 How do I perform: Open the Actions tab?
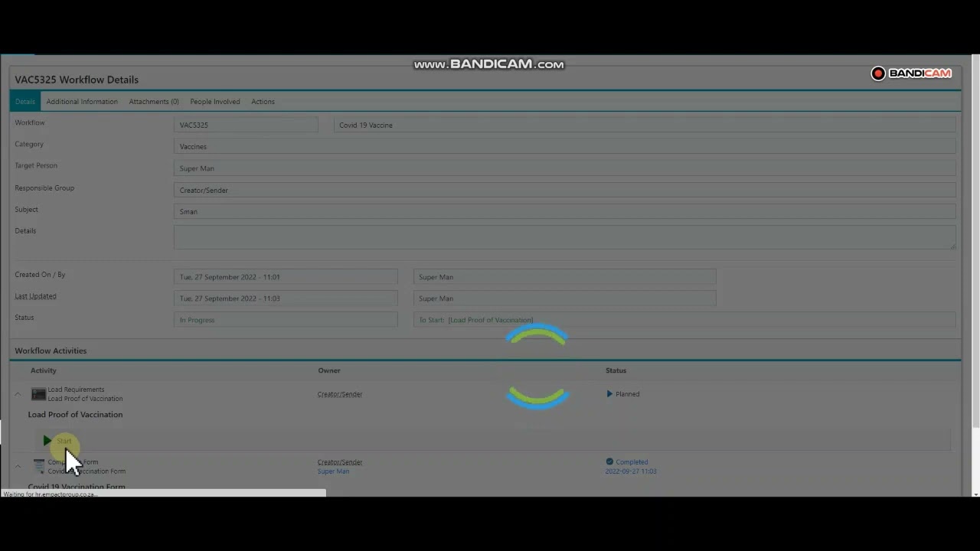[x=263, y=101]
